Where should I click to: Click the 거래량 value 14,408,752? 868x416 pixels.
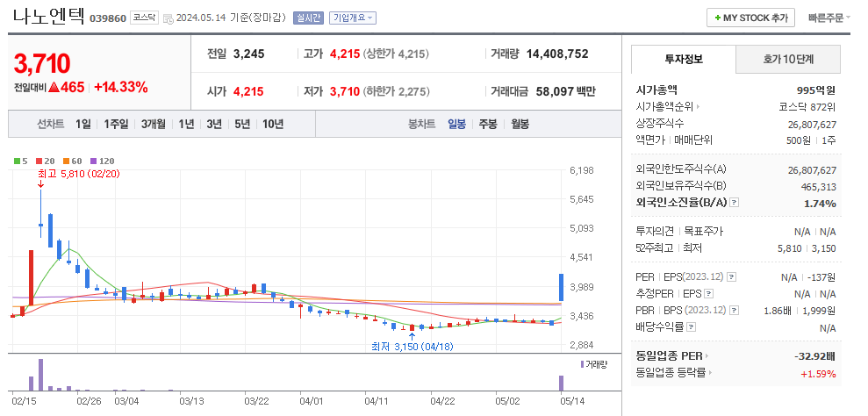tap(557, 54)
